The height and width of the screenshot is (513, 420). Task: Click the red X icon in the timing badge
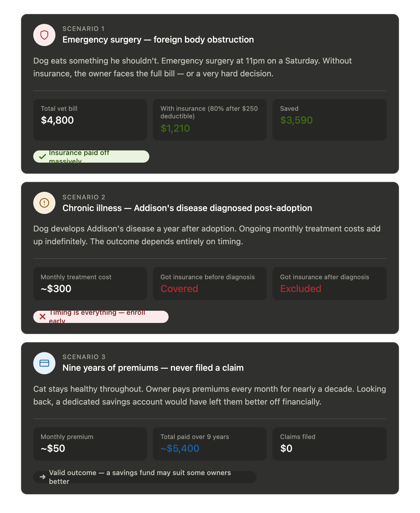(43, 317)
